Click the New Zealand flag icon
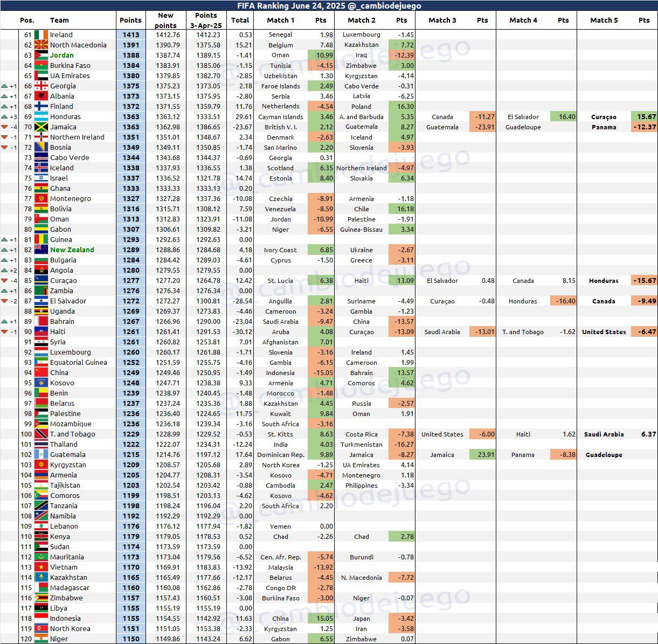The width and height of the screenshot is (658, 644). pyautogui.click(x=41, y=250)
